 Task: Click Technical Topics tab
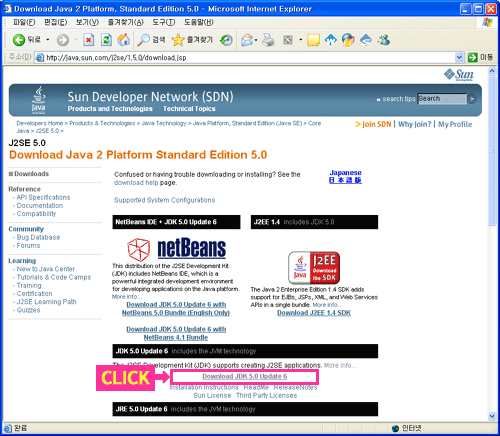[189, 109]
